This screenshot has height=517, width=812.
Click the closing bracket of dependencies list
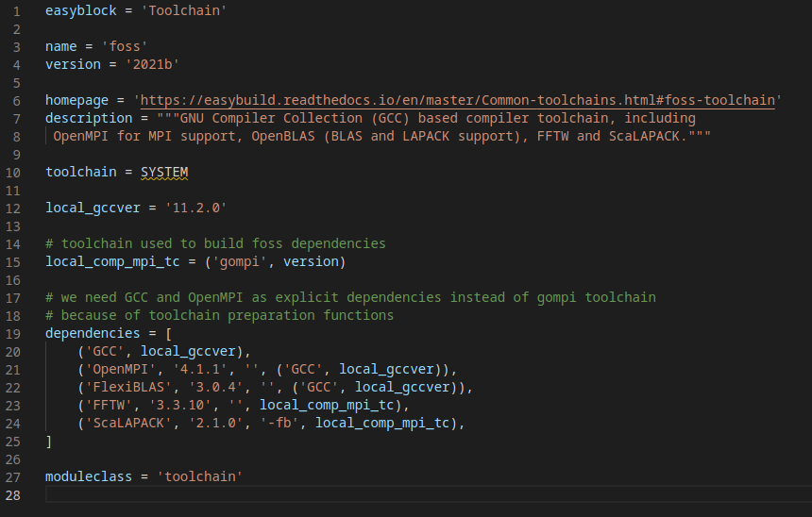click(49, 441)
